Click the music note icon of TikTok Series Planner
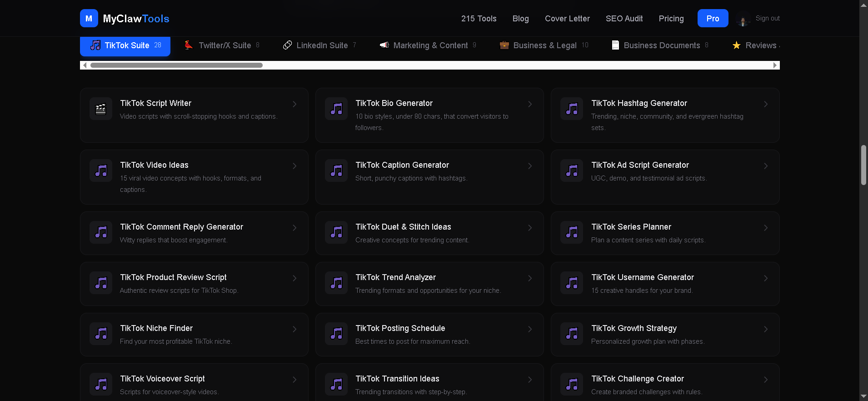The height and width of the screenshot is (401, 868). [x=572, y=232]
